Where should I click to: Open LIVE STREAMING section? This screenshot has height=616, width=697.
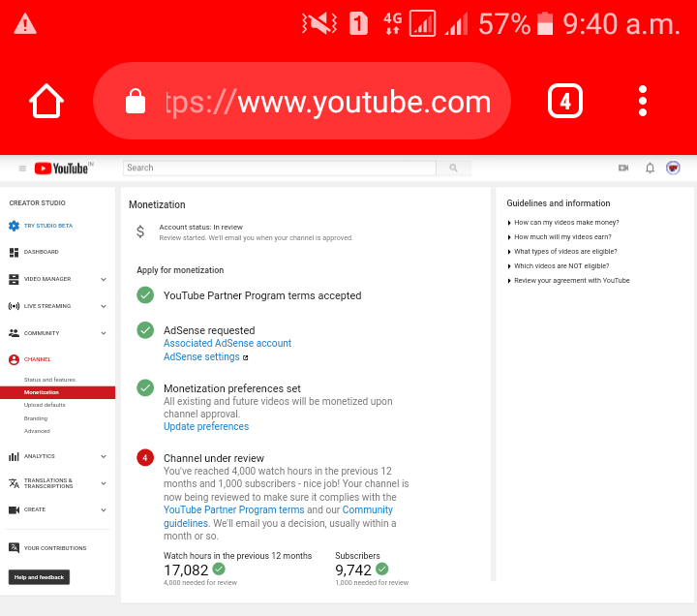[x=47, y=306]
